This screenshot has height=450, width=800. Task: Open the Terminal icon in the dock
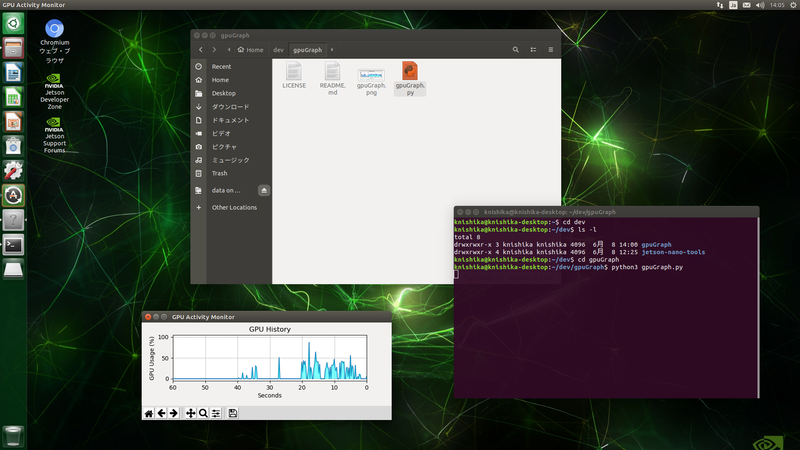pyautogui.click(x=13, y=245)
